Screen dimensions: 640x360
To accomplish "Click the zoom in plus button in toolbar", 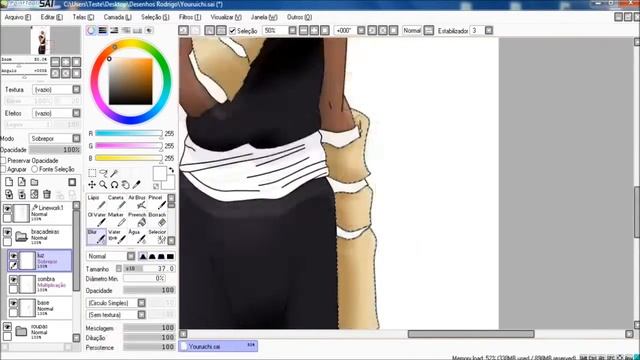I will (314, 31).
